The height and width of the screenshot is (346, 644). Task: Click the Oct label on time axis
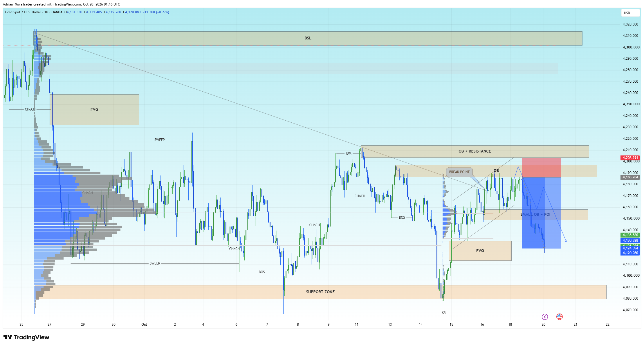pos(144,325)
